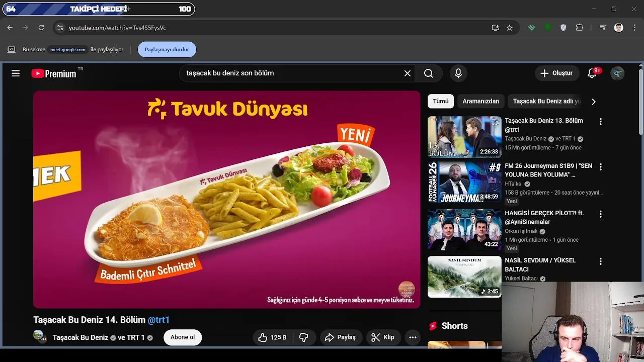Viewport: 644px width, 362px height.
Task: Select the Taşacak Bu Deniz adlı chip
Action: tap(546, 101)
